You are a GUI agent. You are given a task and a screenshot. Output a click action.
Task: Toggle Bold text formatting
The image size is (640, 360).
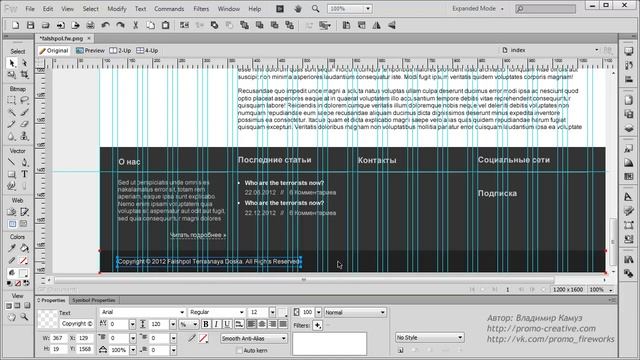click(x=206, y=324)
